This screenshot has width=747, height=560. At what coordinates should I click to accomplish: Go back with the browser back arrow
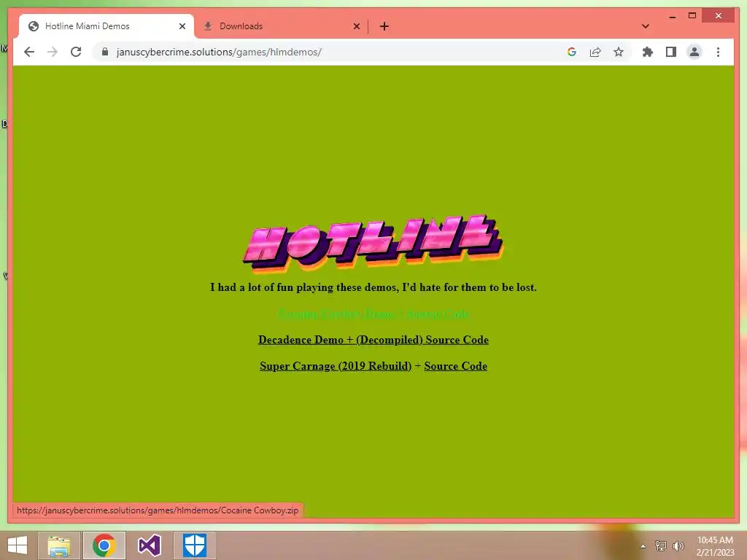pos(29,52)
